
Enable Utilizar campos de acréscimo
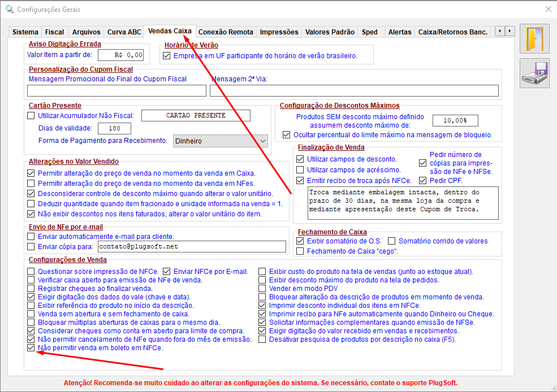pyautogui.click(x=300, y=169)
